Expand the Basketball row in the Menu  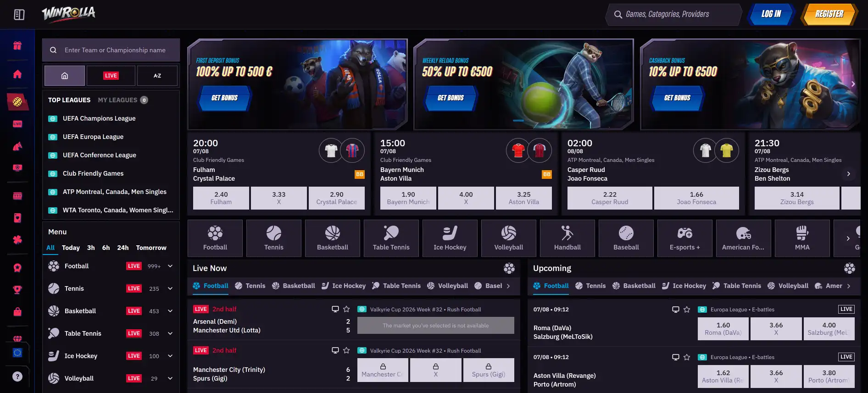coord(170,311)
